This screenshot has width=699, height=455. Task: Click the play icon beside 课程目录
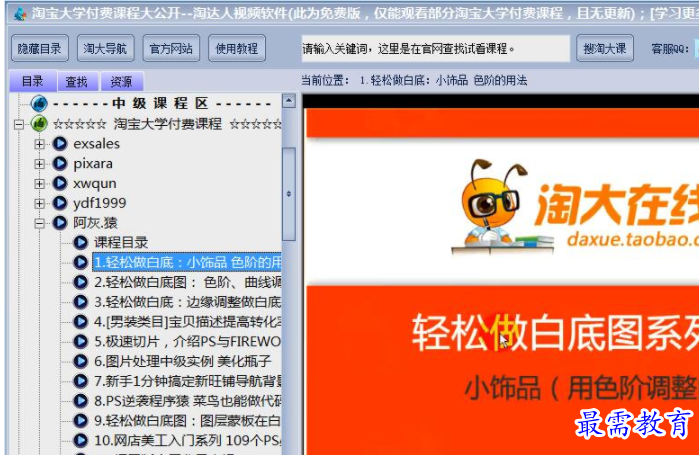[80, 242]
